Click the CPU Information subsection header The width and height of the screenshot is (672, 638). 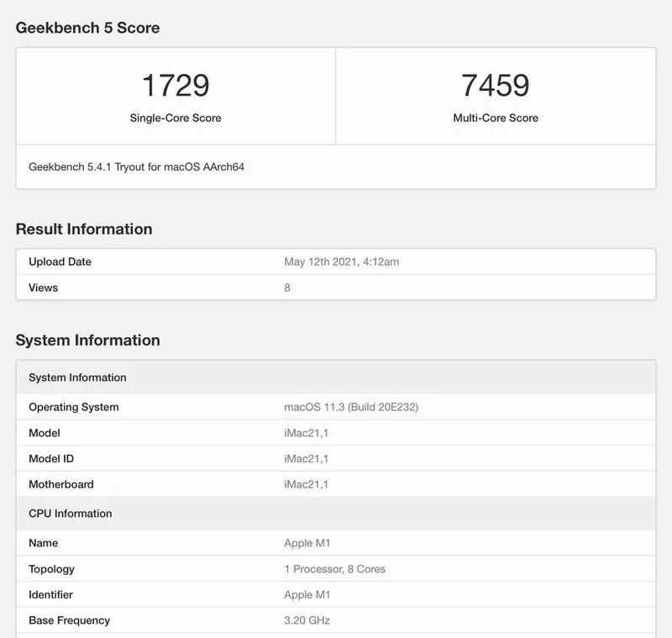68,514
